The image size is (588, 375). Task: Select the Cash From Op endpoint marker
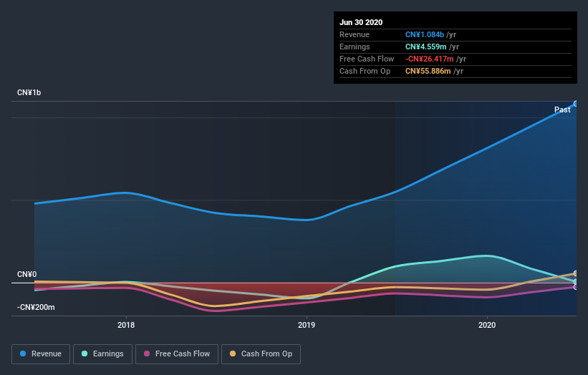pos(576,273)
